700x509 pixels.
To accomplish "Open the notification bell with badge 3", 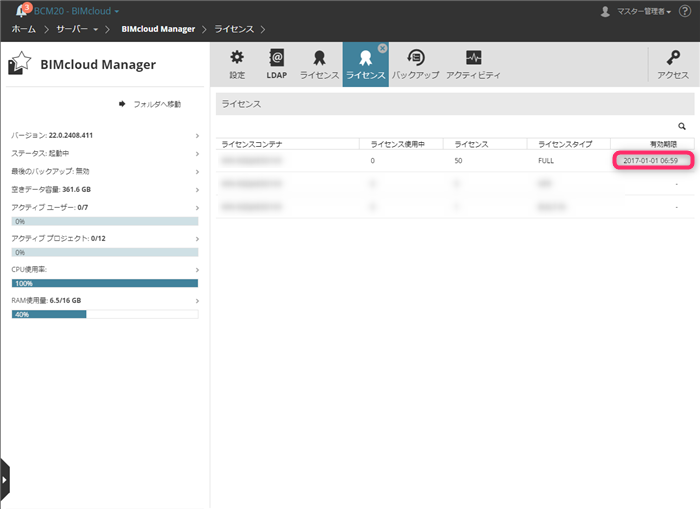I will point(22,10).
